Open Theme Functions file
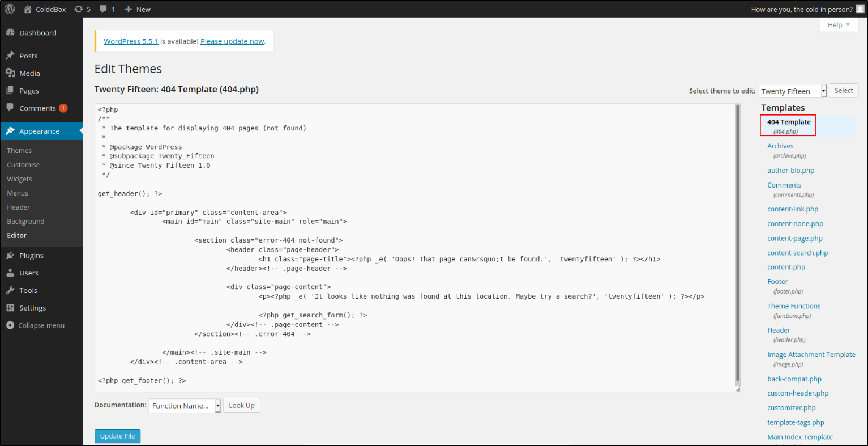 [794, 306]
